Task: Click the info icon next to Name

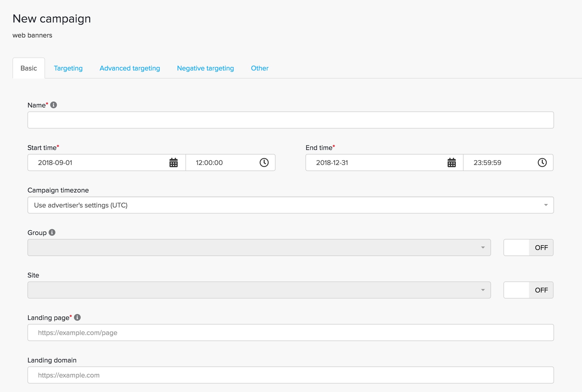Action: pos(53,105)
